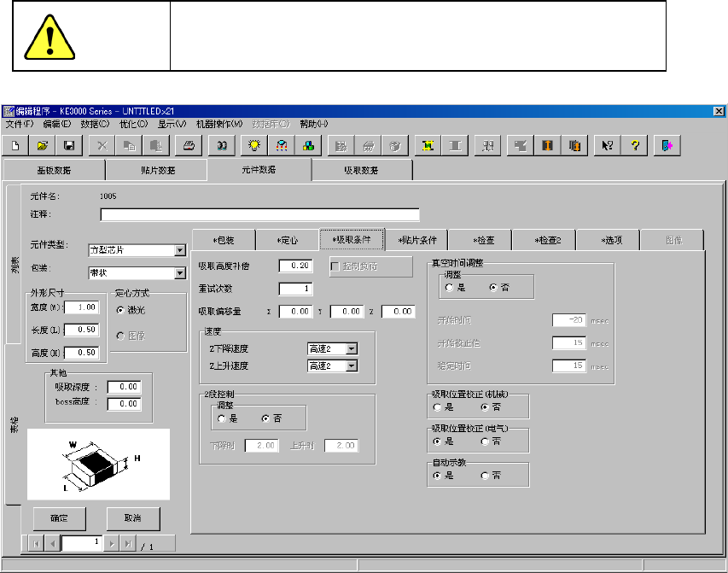This screenshot has height=573, width=728.
Task: Open the 帮助(H) menu
Action: pos(314,124)
